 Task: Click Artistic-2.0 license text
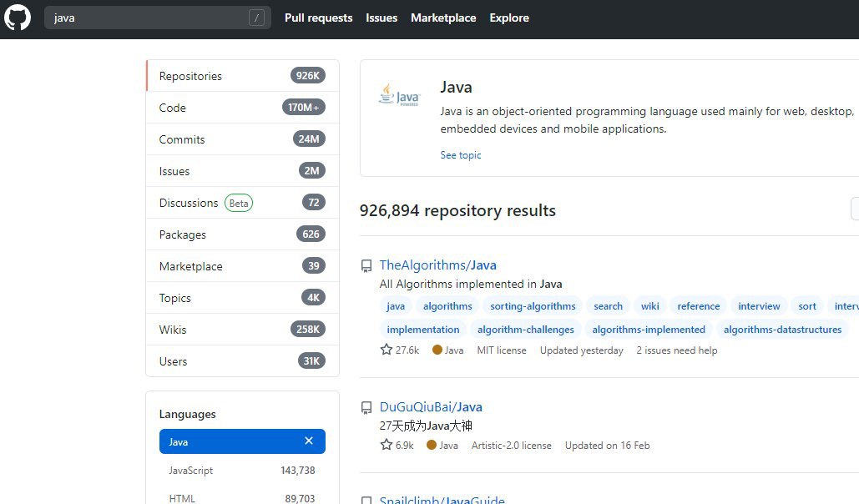coord(511,446)
